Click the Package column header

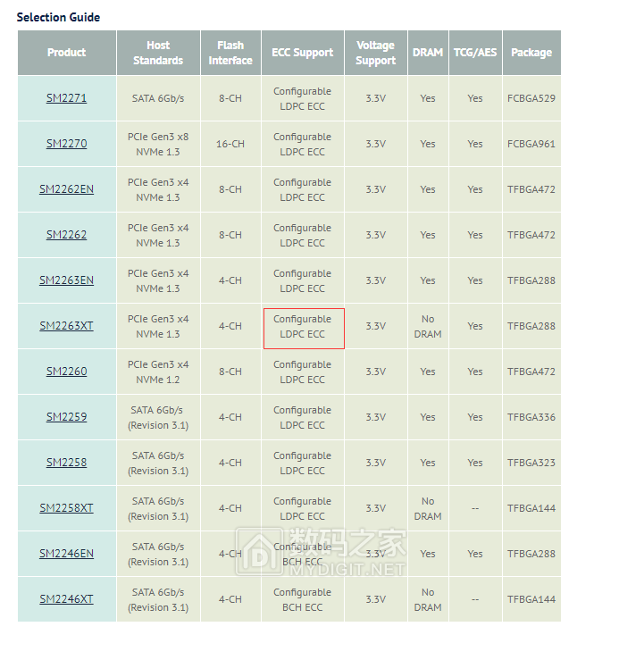pos(531,53)
